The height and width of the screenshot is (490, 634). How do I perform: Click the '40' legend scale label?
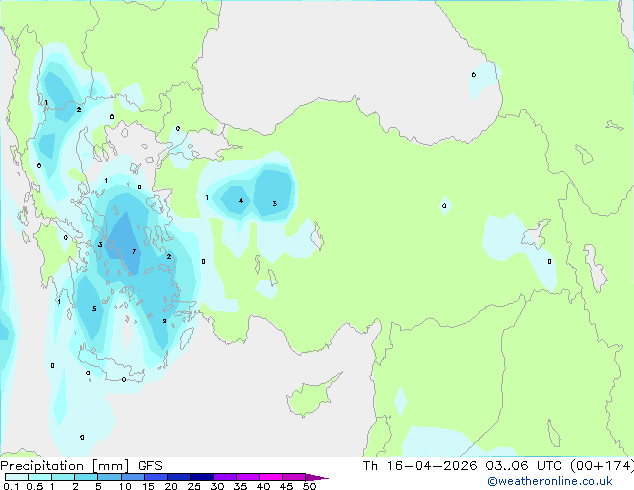pyautogui.click(x=264, y=486)
